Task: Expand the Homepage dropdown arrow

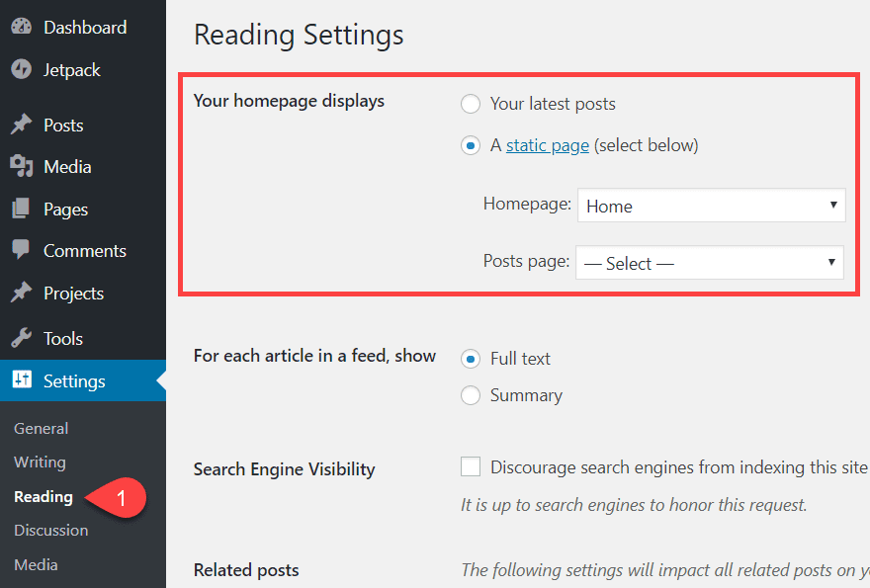Action: click(x=834, y=206)
